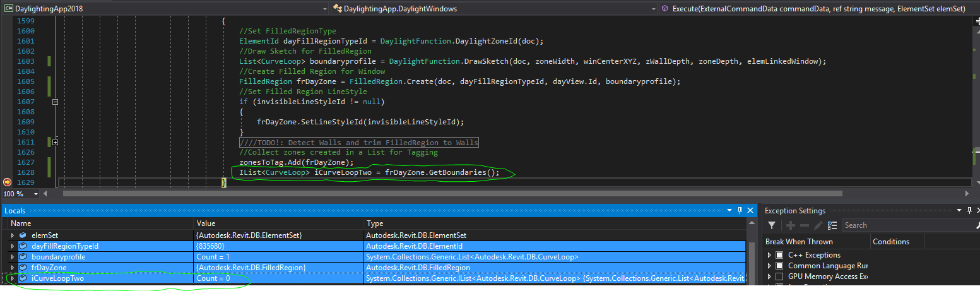Click the frDayZone variable icon
The width and height of the screenshot is (980, 291).
pos(23,268)
